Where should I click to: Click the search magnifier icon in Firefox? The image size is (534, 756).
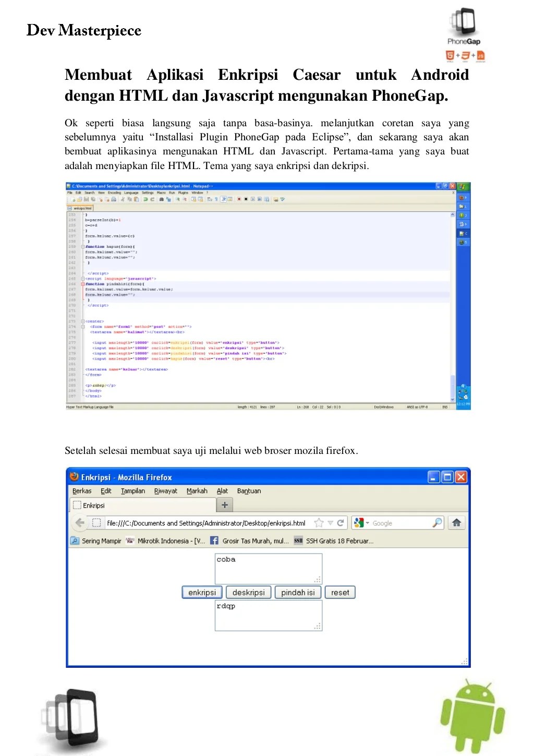coord(437,523)
